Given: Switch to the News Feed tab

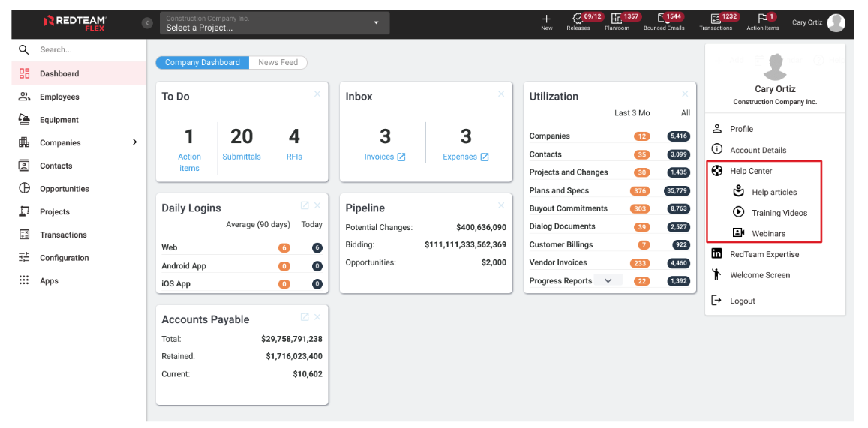Looking at the screenshot, I should [x=278, y=63].
